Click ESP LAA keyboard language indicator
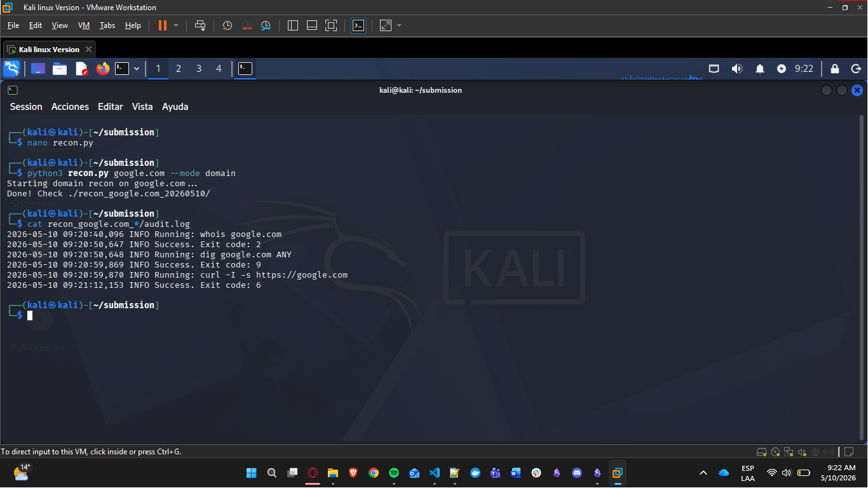The image size is (868, 488). pyautogui.click(x=748, y=473)
